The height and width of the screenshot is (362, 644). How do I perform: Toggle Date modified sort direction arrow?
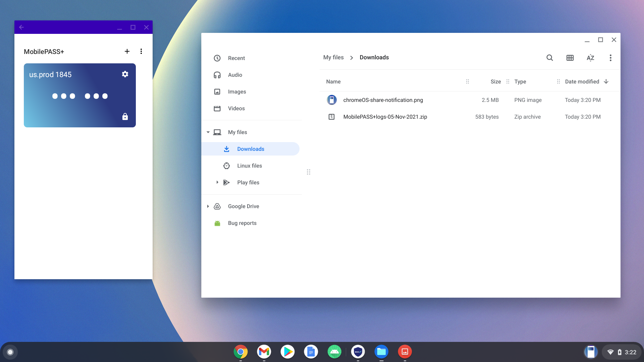point(606,81)
